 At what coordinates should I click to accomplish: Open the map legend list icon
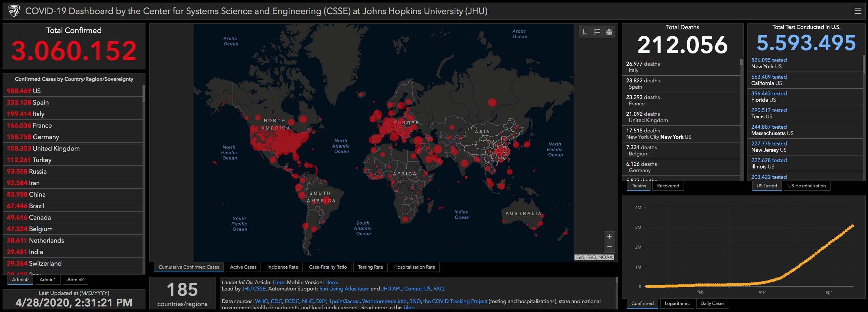(x=597, y=32)
